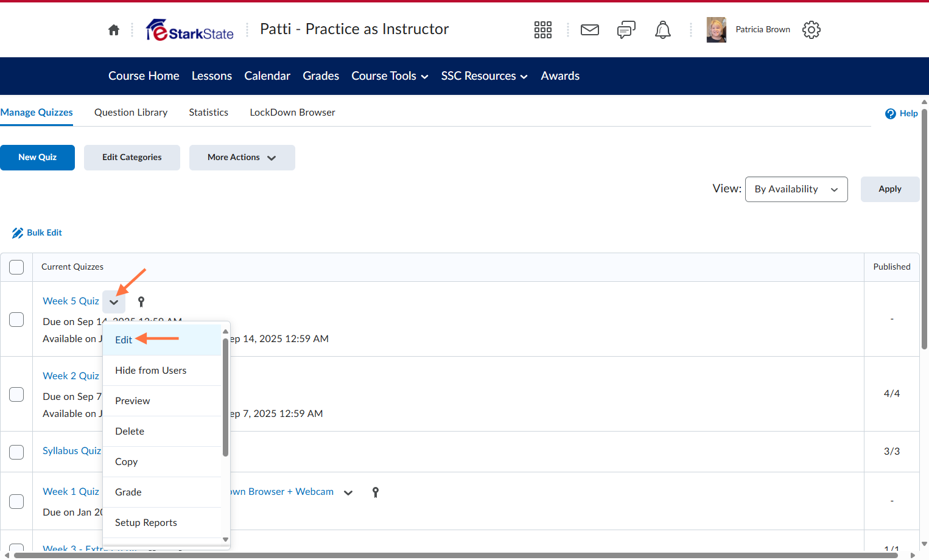Expand the SSC Resources menu
Viewport: 929px width, 560px height.
pos(484,76)
